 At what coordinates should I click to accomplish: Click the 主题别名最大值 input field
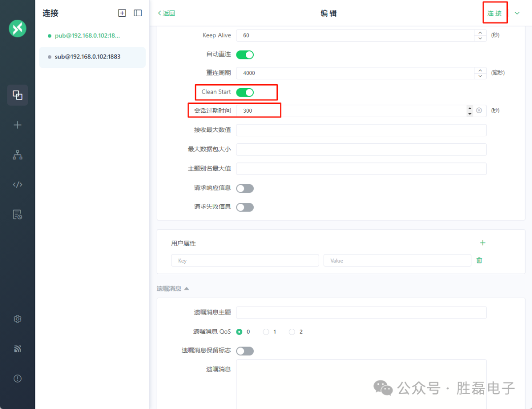[x=362, y=169]
